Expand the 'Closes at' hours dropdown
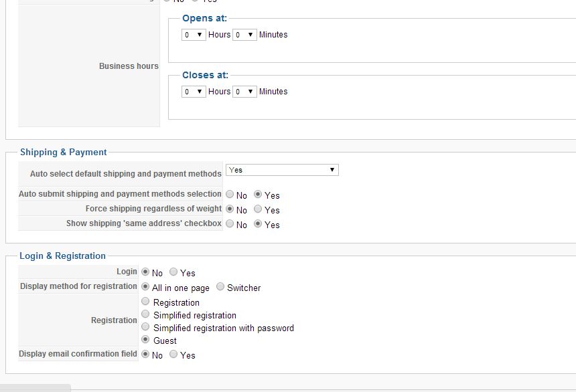The width and height of the screenshot is (576, 392). (x=194, y=92)
